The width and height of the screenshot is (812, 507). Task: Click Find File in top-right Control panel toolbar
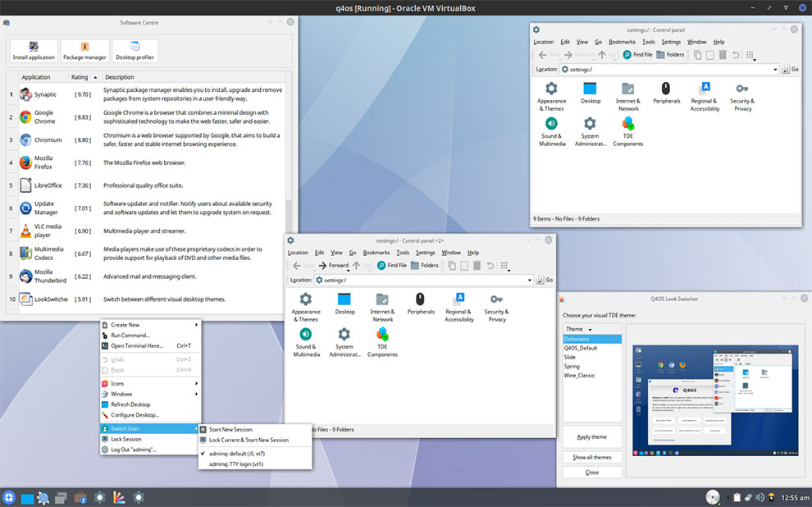637,54
